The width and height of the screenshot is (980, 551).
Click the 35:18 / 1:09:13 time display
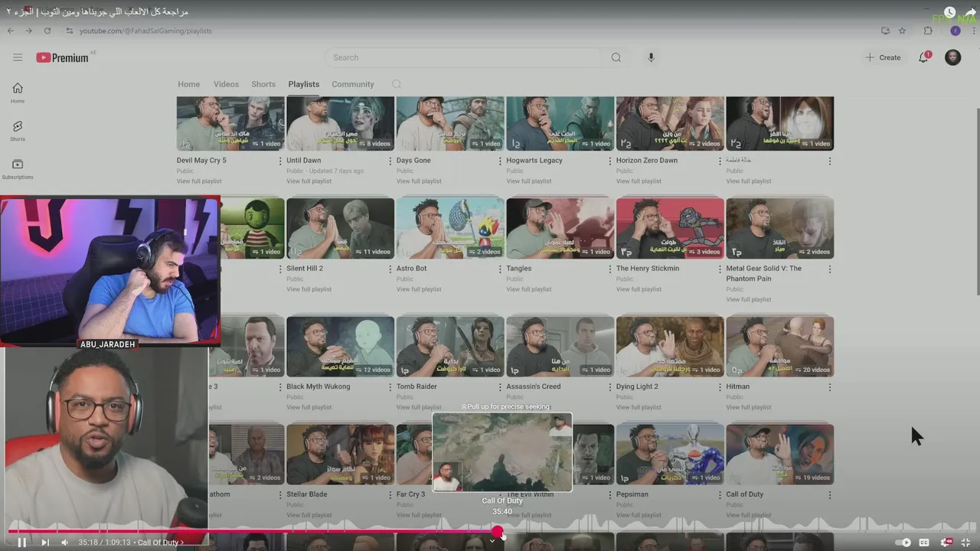[105, 542]
